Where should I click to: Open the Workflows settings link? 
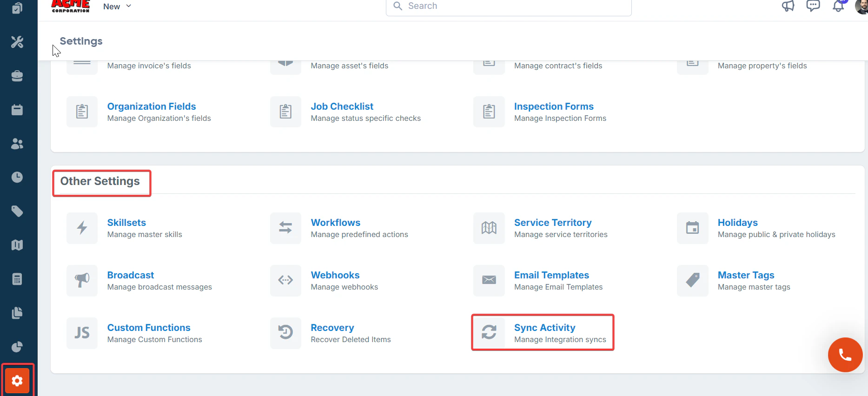click(x=336, y=223)
